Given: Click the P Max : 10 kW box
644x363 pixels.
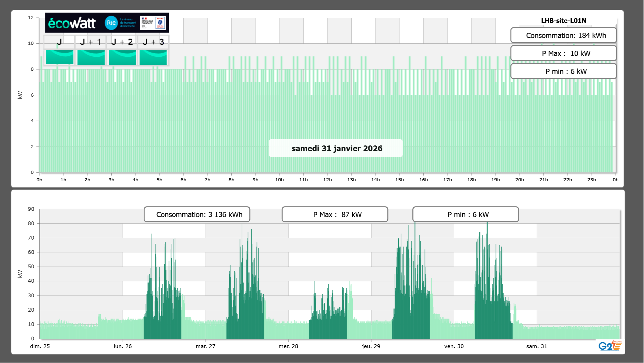Looking at the screenshot, I should point(563,53).
